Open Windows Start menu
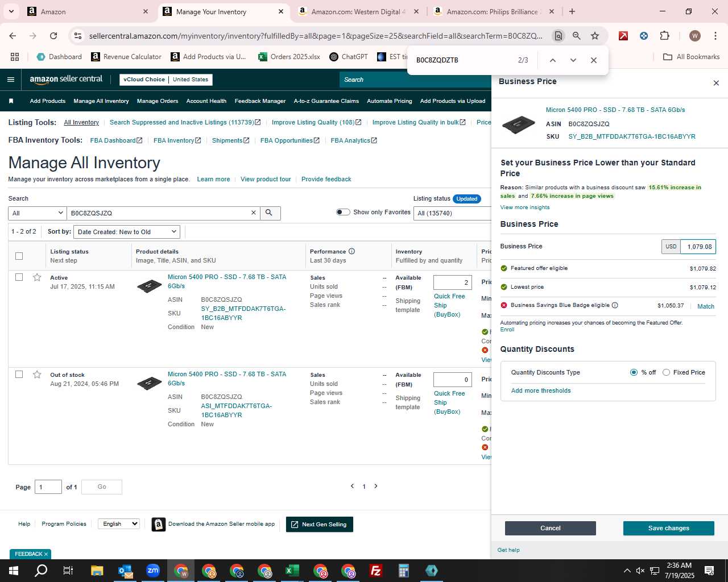Image resolution: width=728 pixels, height=582 pixels. tap(14, 571)
